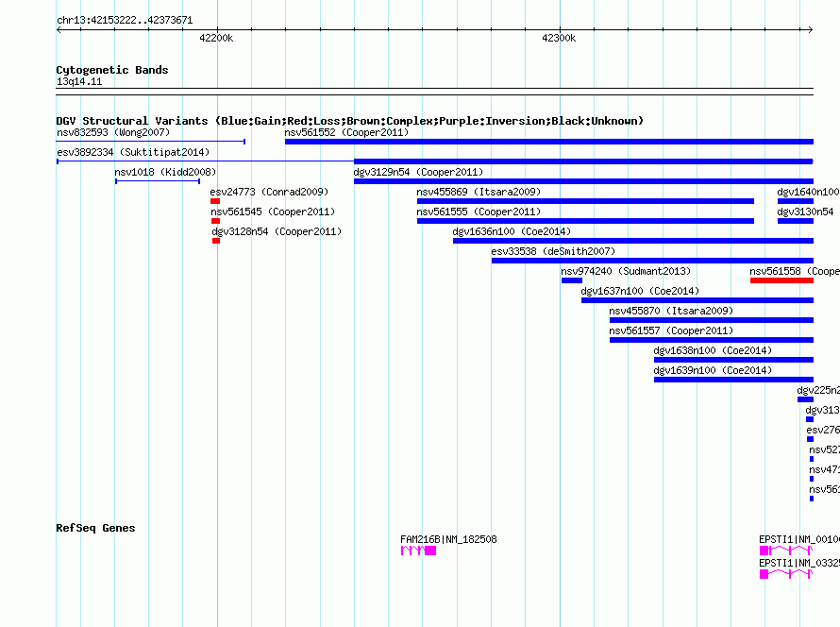Screen dimensions: 840x627
Task: Open the dgv1636n100 (Coe2014) label
Action: tap(512, 231)
